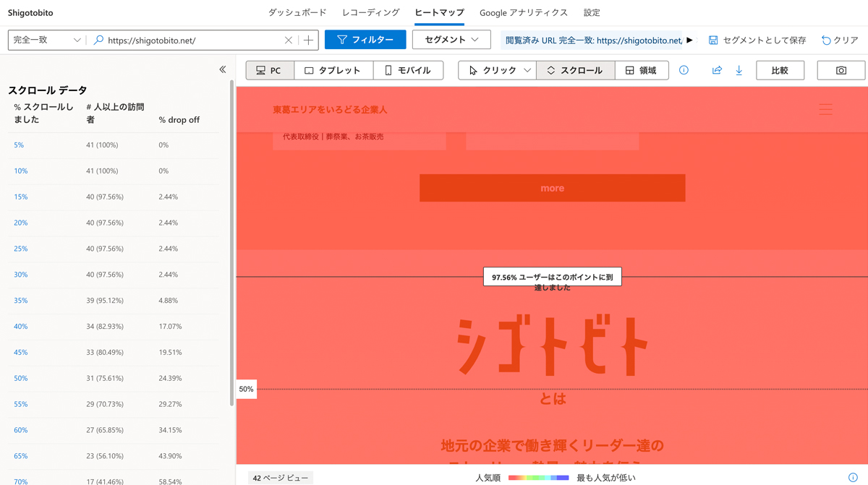
Task: Click the 25% scroll depth link
Action: [x=20, y=249]
